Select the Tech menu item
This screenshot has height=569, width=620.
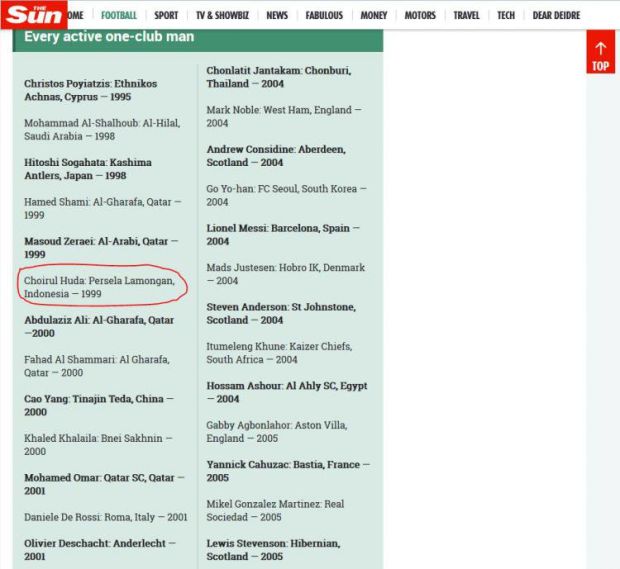tap(506, 15)
